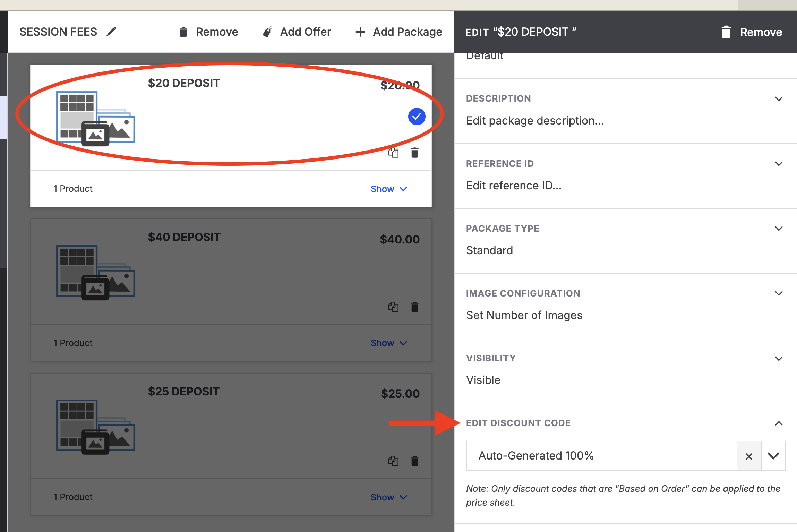Show products in $20 Deposit package
797x532 pixels.
pyautogui.click(x=388, y=189)
